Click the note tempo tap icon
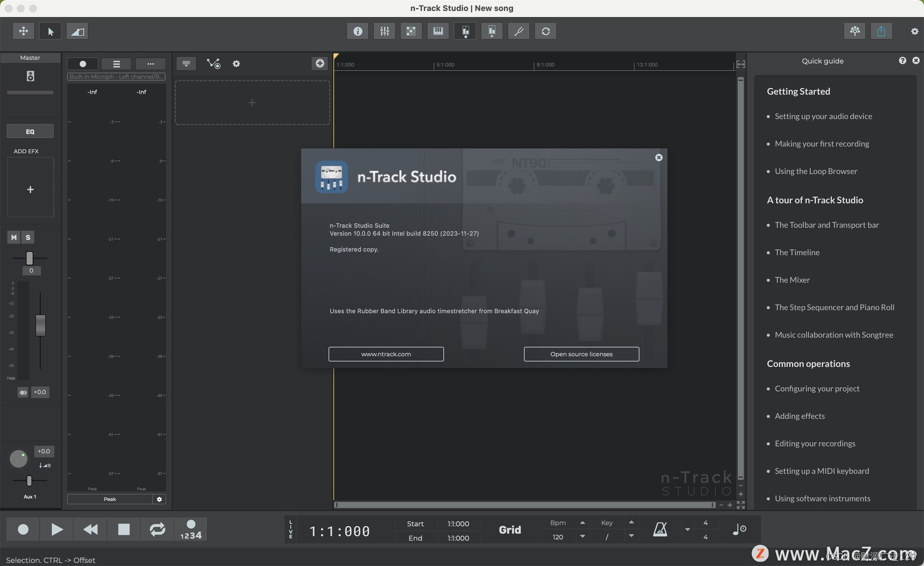Image resolution: width=924 pixels, height=566 pixels. click(739, 530)
